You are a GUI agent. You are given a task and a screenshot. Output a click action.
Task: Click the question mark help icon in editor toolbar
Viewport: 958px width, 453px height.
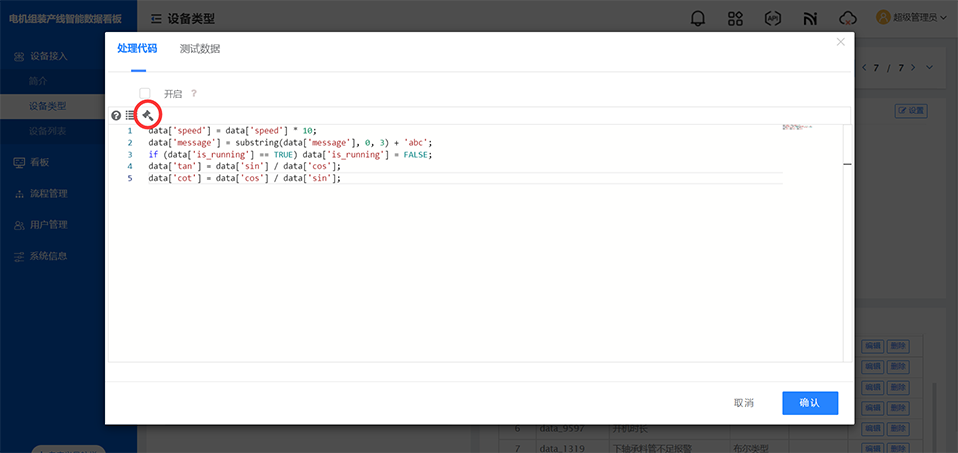coord(116,116)
